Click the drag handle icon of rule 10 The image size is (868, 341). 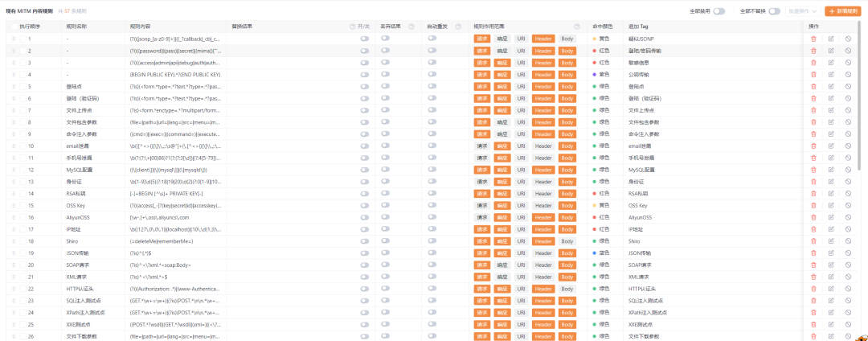pos(14,146)
